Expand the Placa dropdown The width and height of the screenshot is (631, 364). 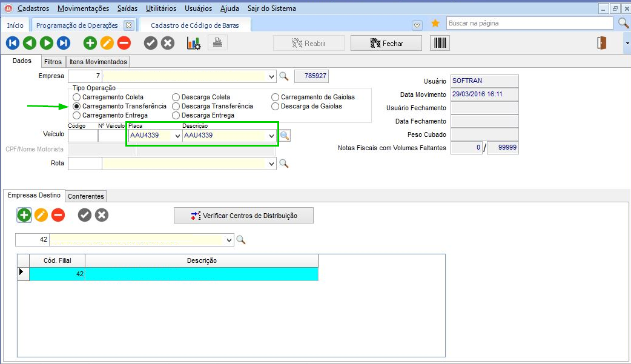point(177,136)
